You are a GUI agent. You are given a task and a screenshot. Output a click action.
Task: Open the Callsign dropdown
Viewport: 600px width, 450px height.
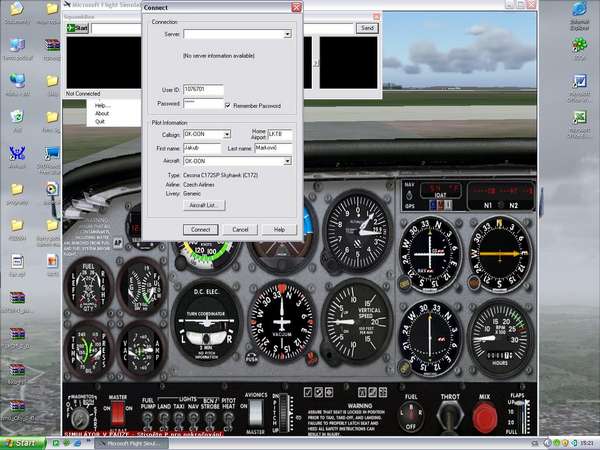point(227,133)
